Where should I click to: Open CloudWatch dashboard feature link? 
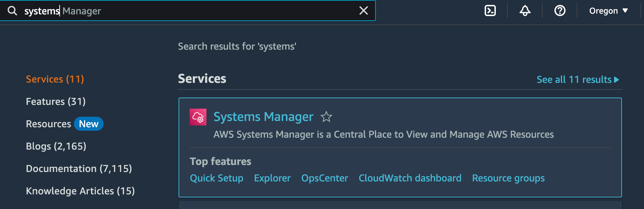pos(410,178)
